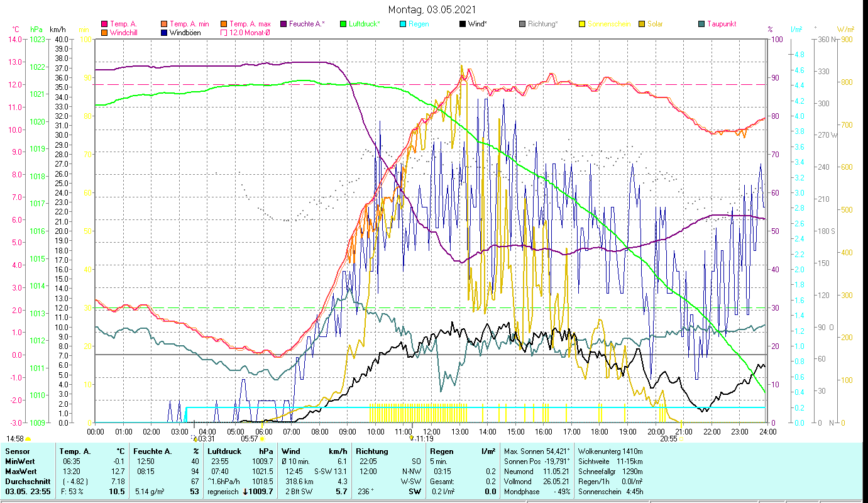Click the Neumond 11.05.21 entry
Screen dimensions: 868x503
coord(537,472)
